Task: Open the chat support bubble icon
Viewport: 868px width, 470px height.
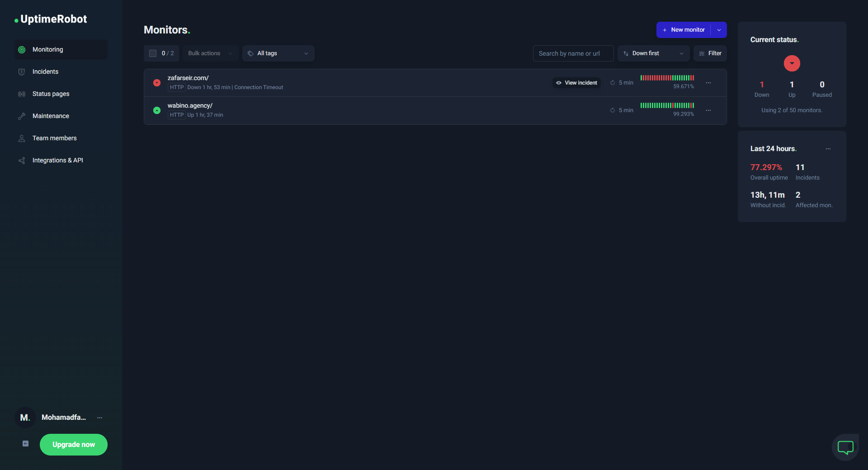Action: (845, 447)
